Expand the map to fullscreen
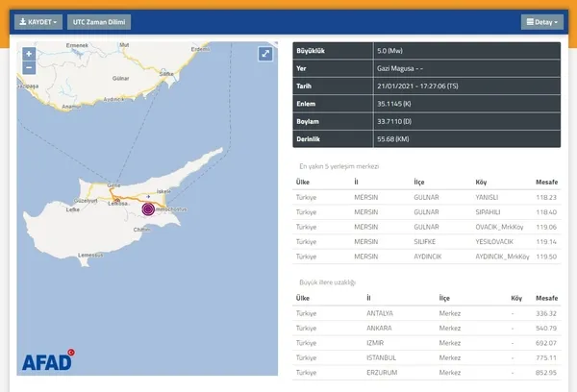The width and height of the screenshot is (577, 392). [x=264, y=54]
